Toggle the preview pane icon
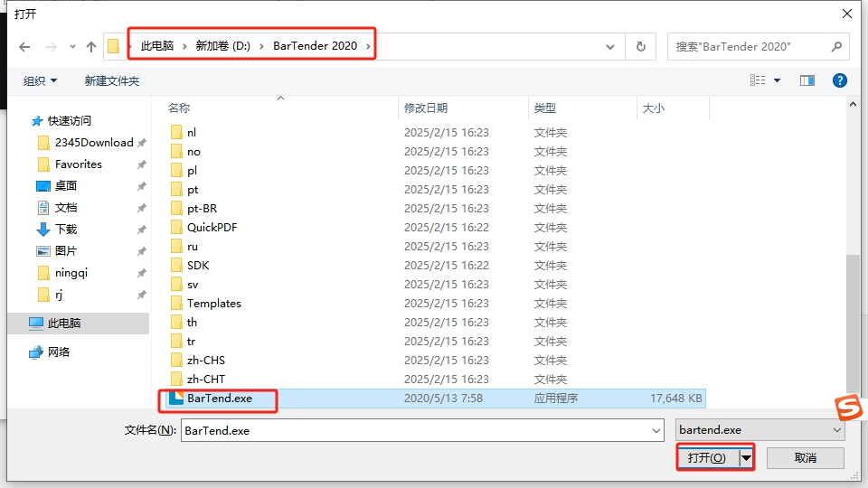This screenshot has width=868, height=488. [807, 80]
